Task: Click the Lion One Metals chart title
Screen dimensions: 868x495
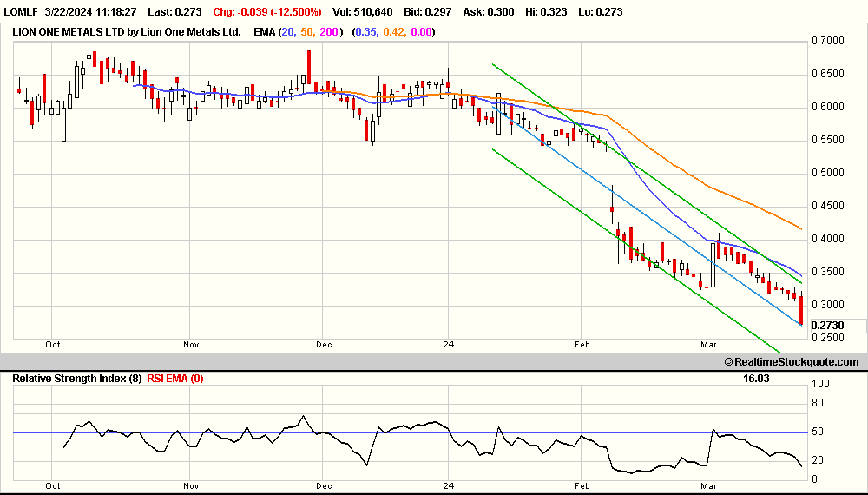Action: tap(127, 32)
